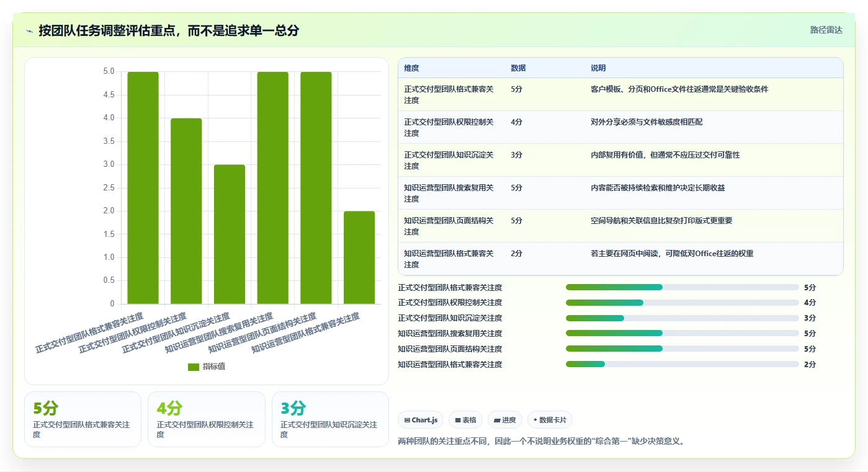Click the chart bar at value 4.0
Viewport: 868px width, 472px height.
tap(186, 211)
